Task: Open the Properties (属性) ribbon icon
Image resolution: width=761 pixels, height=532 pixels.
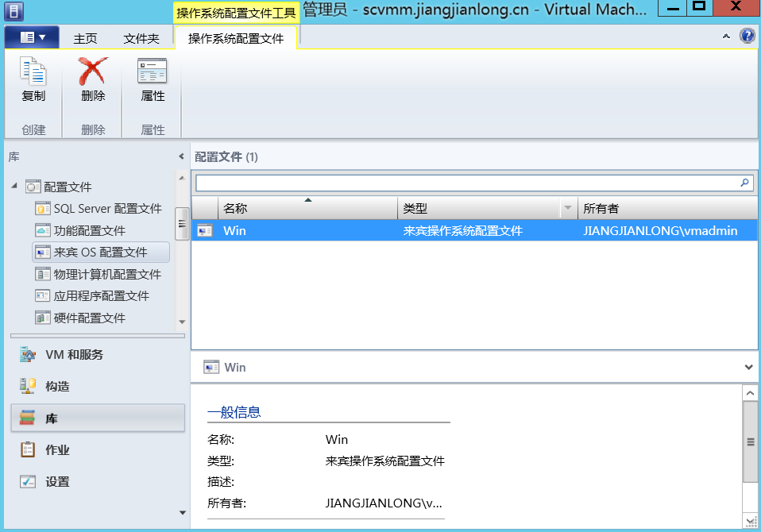Action: (x=153, y=71)
